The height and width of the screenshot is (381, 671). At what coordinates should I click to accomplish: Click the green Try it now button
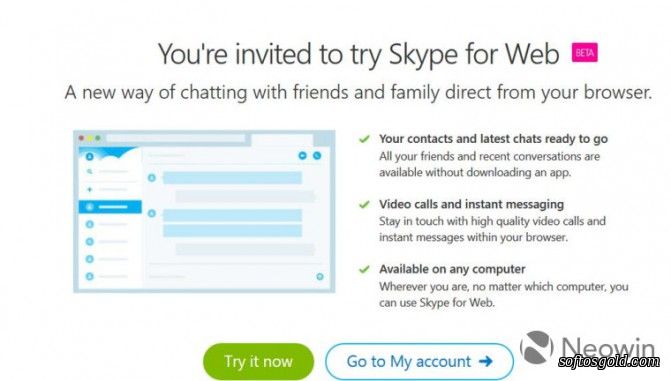tap(258, 361)
